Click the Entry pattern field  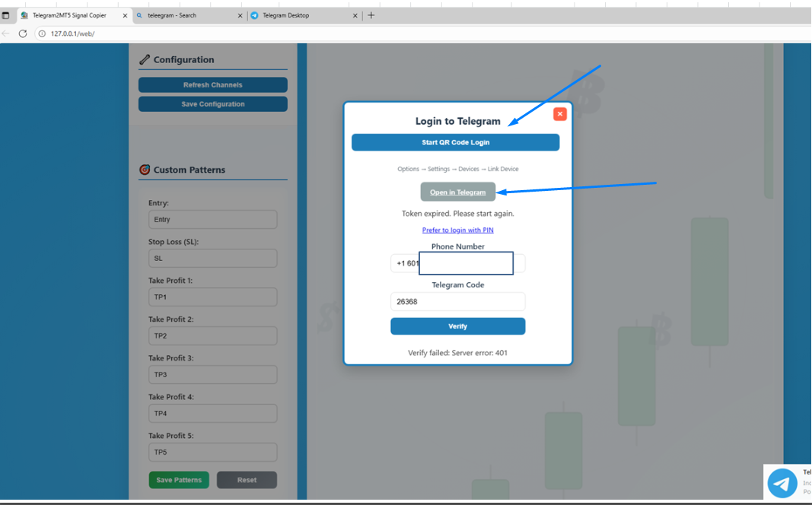213,219
